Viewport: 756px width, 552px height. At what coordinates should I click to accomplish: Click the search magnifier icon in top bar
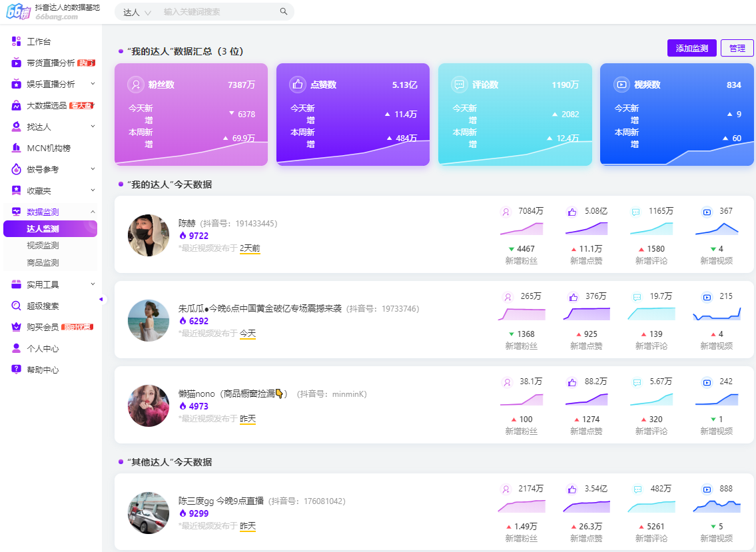point(284,12)
